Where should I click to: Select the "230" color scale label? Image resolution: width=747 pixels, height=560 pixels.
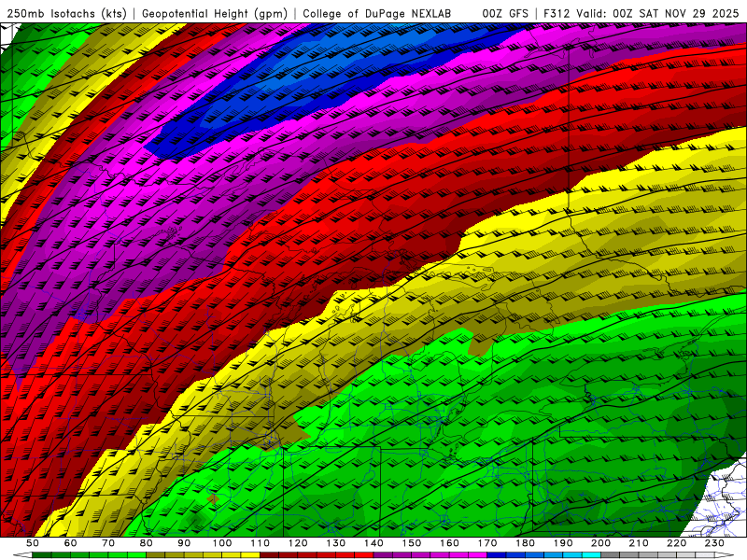714,543
